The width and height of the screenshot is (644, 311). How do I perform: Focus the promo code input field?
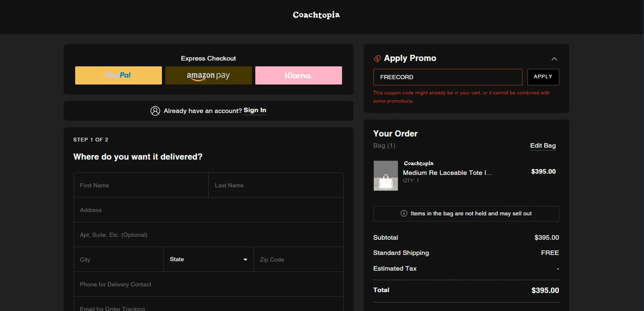tap(447, 77)
